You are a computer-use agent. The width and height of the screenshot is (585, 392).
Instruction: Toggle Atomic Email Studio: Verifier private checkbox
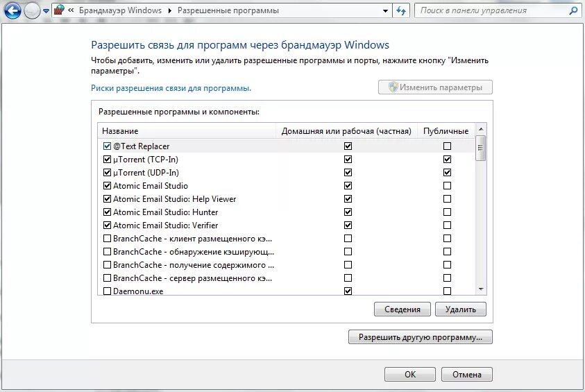tap(348, 225)
